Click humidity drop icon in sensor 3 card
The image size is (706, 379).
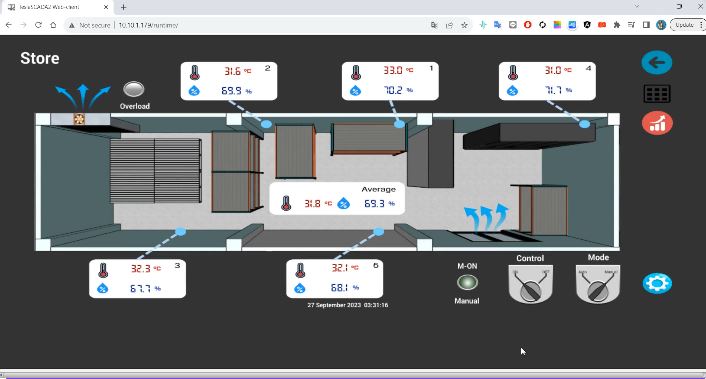(x=103, y=289)
